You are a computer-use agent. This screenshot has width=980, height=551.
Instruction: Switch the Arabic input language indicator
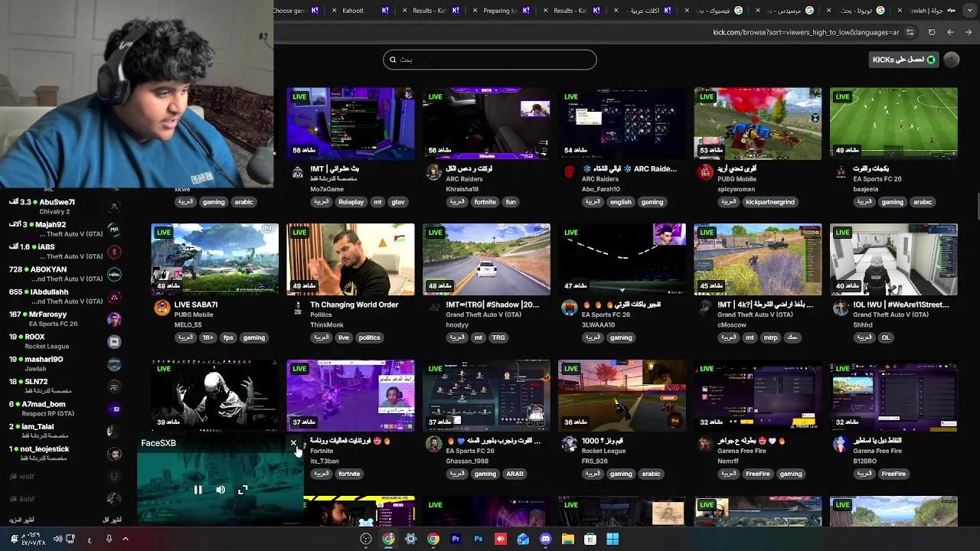(x=90, y=540)
